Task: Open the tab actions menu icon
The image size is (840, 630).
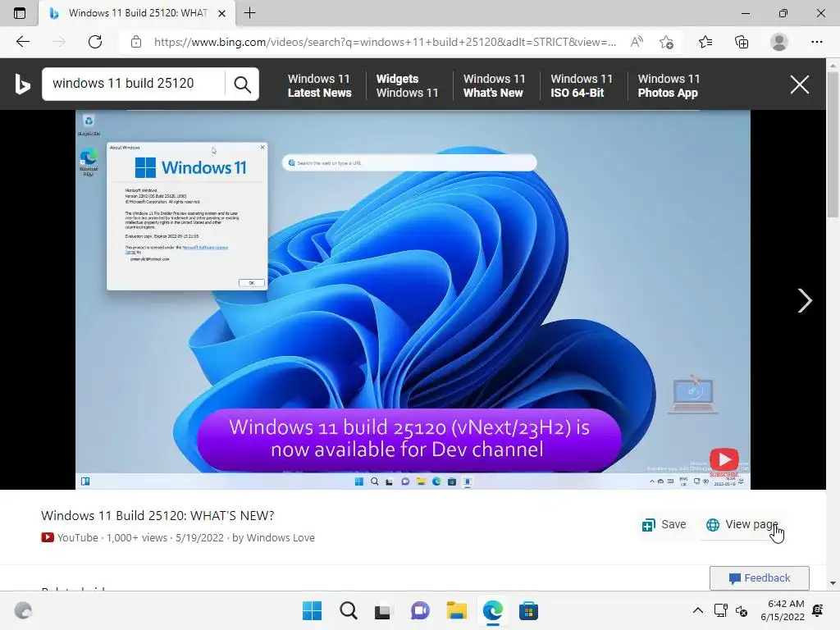Action: [x=20, y=13]
